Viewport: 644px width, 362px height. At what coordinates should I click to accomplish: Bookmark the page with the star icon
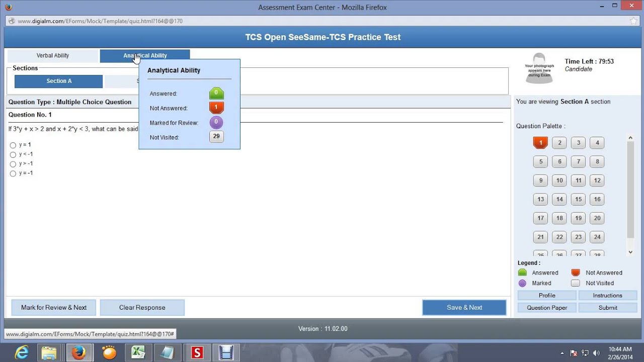[x=633, y=21]
